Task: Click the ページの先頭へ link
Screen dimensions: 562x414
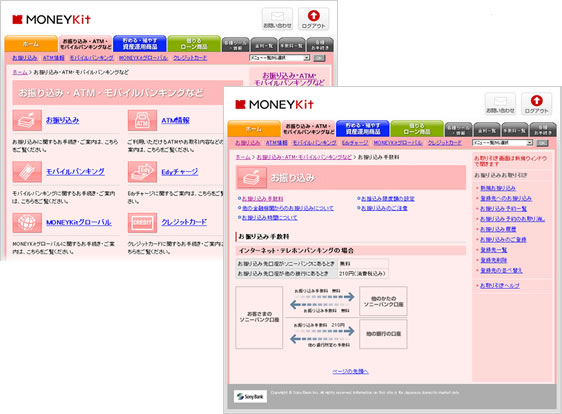Action: [x=351, y=371]
